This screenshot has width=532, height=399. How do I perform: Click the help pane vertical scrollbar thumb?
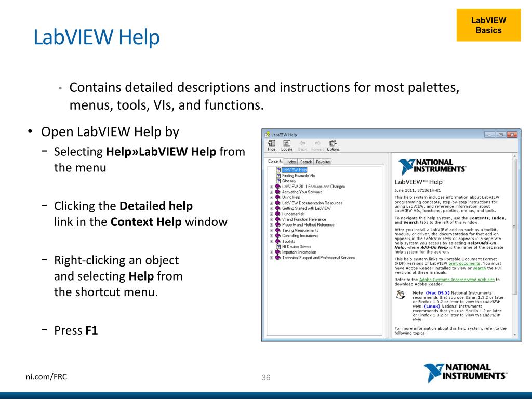coord(514,227)
